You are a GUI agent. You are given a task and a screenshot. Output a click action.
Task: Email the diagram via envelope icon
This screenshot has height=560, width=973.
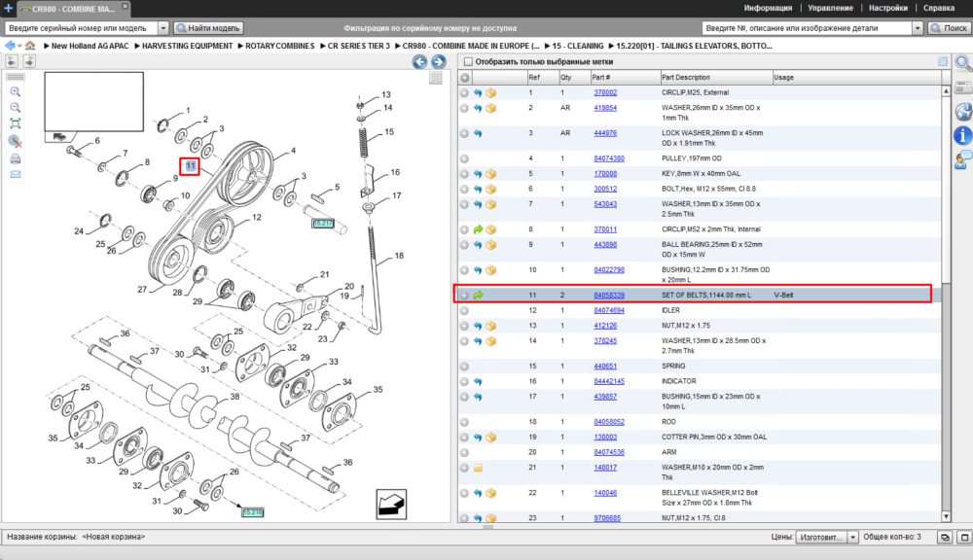[x=16, y=174]
